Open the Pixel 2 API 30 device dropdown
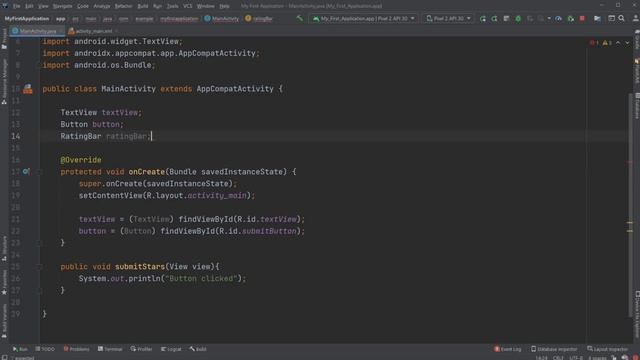This screenshot has height=360, width=640. (448, 18)
